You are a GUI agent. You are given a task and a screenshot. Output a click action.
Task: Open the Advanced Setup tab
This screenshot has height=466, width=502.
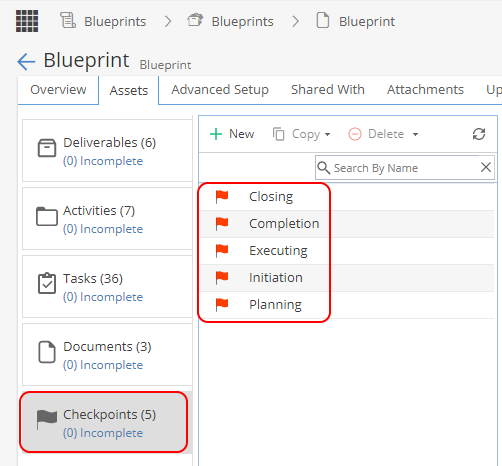(220, 90)
